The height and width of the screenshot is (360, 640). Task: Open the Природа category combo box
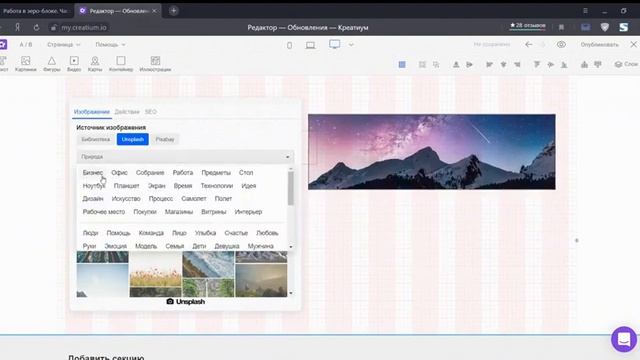(185, 157)
